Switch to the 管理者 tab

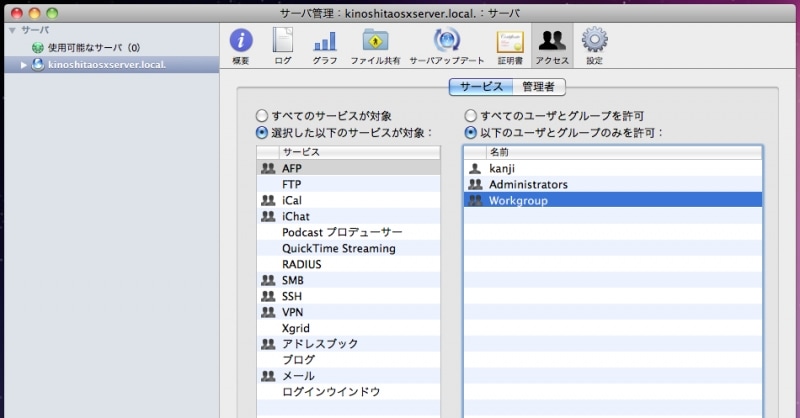tap(538, 87)
